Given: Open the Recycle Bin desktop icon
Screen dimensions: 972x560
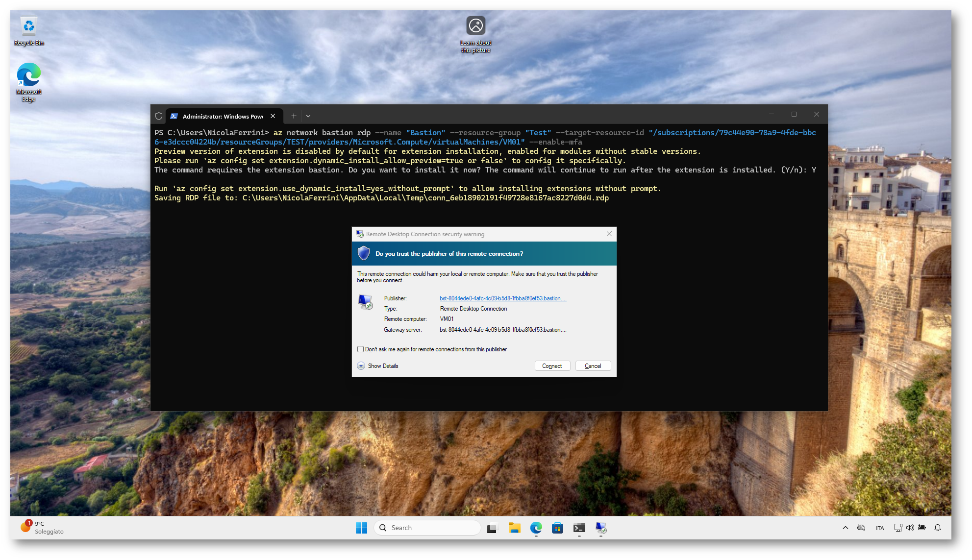Looking at the screenshot, I should [x=29, y=31].
